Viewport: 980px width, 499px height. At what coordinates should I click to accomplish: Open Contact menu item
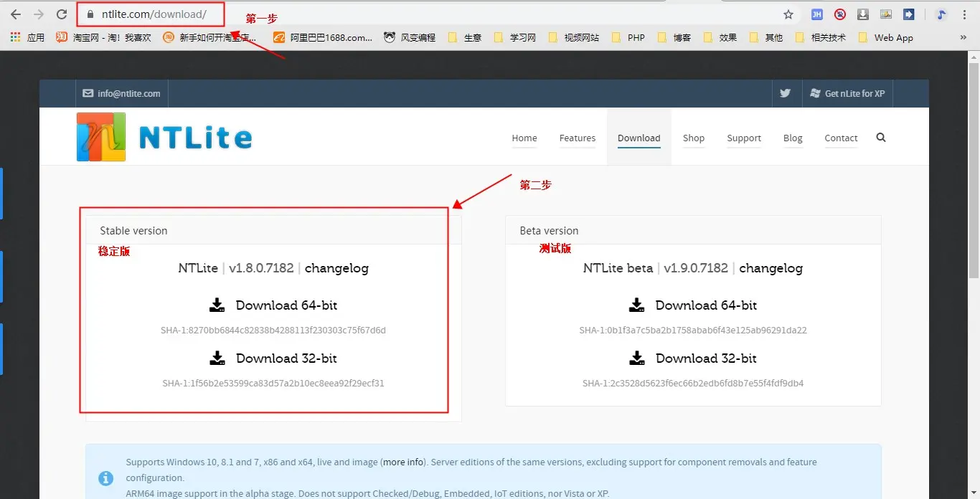(x=841, y=138)
